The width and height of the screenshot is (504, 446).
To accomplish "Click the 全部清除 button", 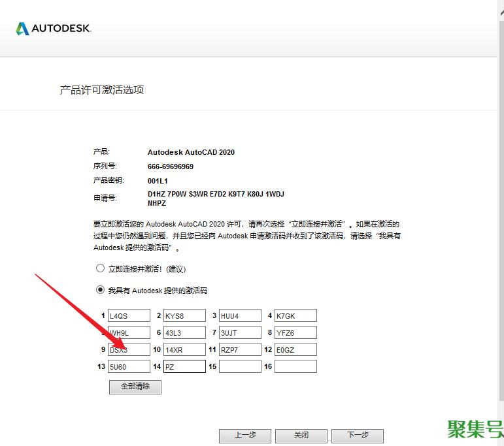I will (x=135, y=387).
